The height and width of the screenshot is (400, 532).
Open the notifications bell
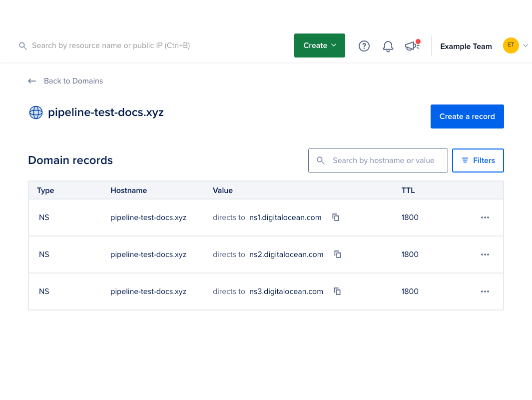[388, 46]
